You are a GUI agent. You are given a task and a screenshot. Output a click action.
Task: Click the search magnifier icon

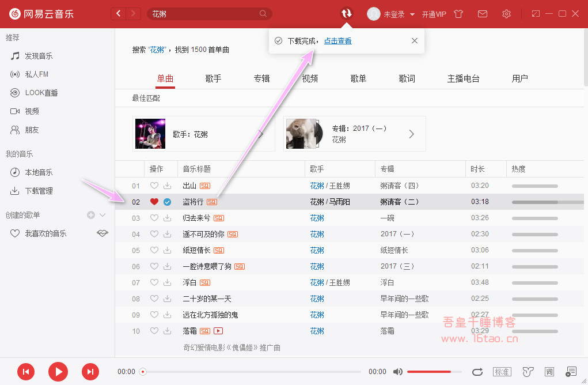tap(263, 14)
